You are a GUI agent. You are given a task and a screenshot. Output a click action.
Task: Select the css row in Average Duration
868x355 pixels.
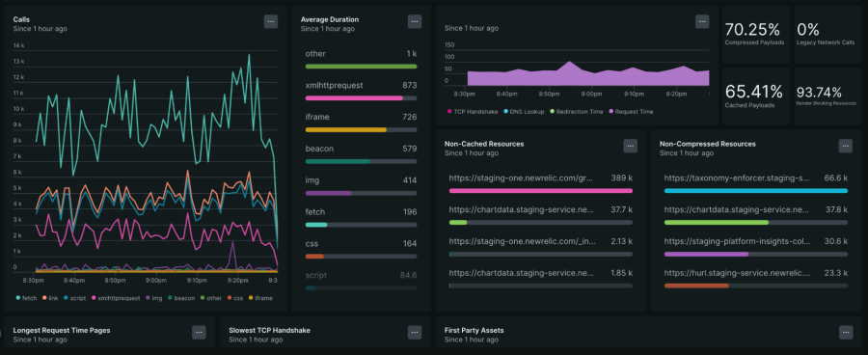tap(361, 249)
